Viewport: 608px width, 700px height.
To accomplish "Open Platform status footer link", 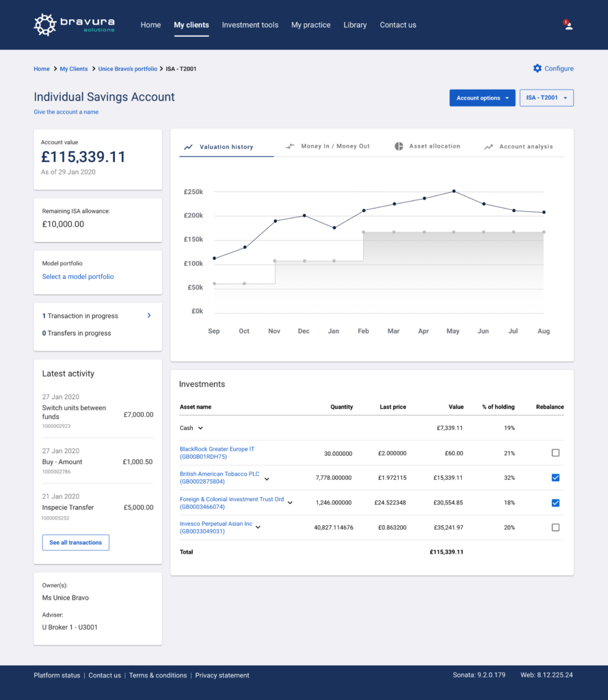I will (x=57, y=675).
